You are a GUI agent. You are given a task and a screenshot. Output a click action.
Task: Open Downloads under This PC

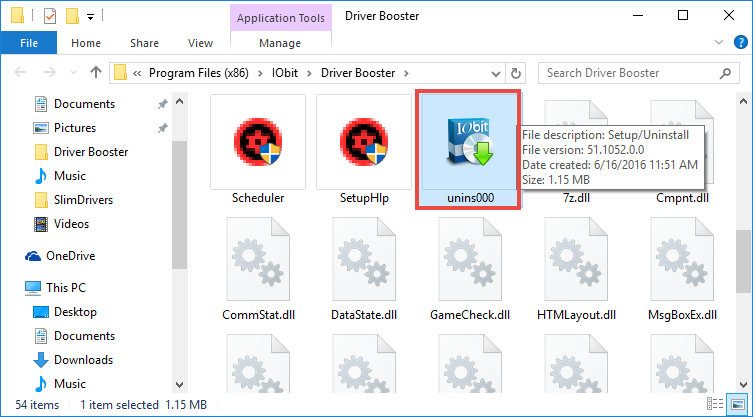73,360
